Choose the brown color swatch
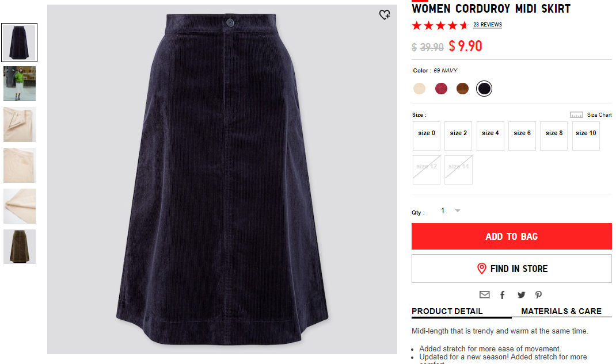 462,89
